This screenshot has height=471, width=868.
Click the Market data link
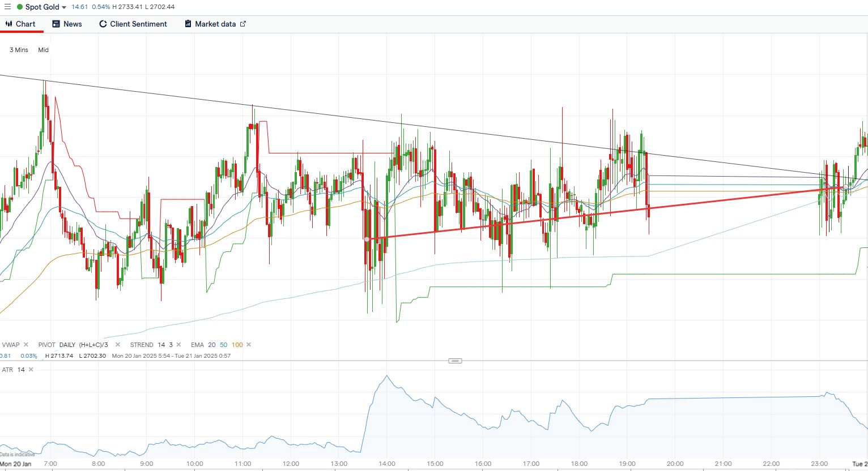click(215, 24)
